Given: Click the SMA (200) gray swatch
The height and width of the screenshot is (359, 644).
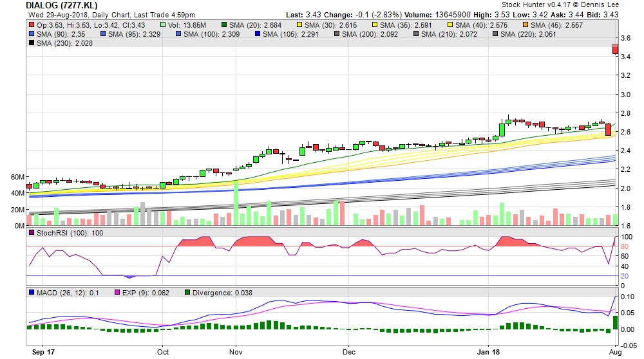Looking at the screenshot, I should [x=337, y=34].
